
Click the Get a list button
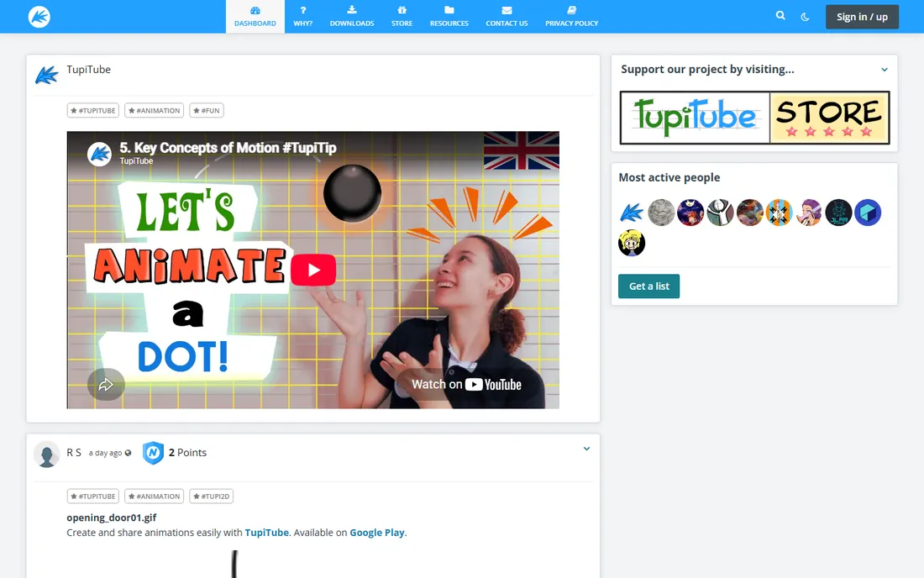coord(648,286)
